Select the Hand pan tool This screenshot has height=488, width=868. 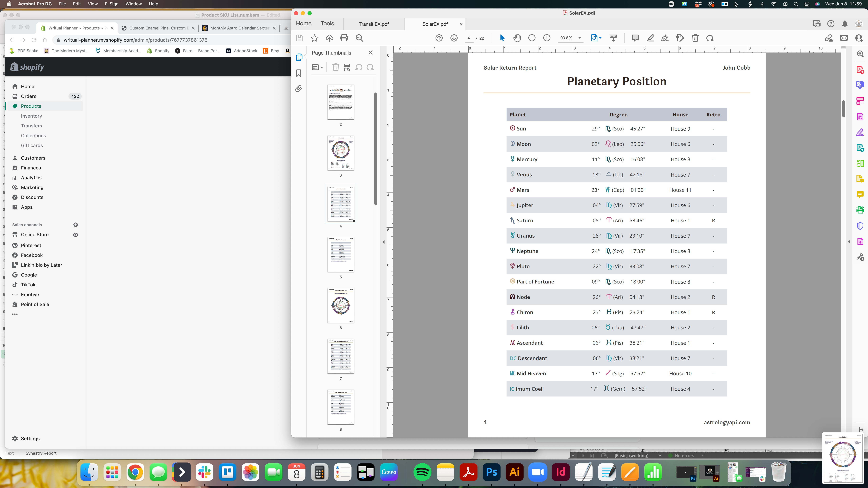point(517,38)
